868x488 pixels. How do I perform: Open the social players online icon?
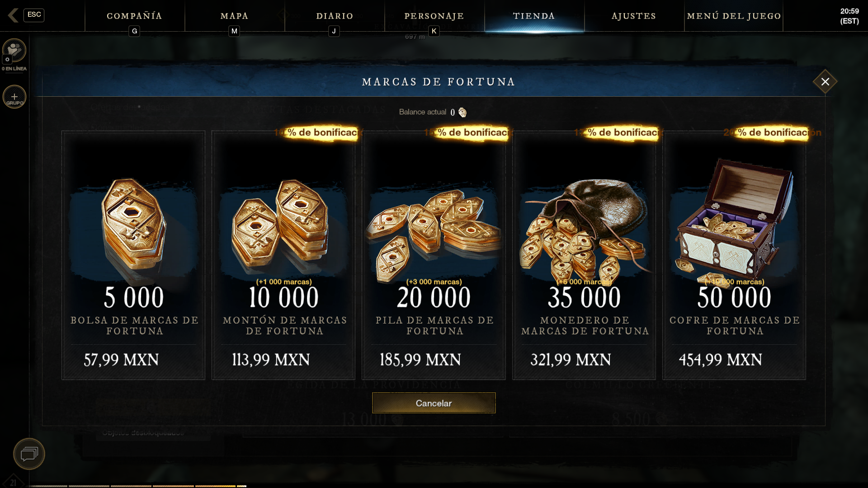click(14, 50)
